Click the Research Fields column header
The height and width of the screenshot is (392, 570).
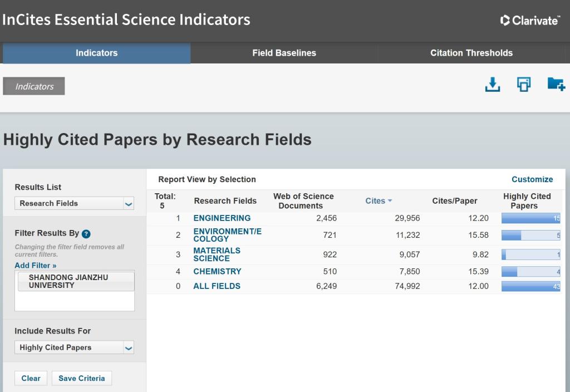pyautogui.click(x=225, y=200)
